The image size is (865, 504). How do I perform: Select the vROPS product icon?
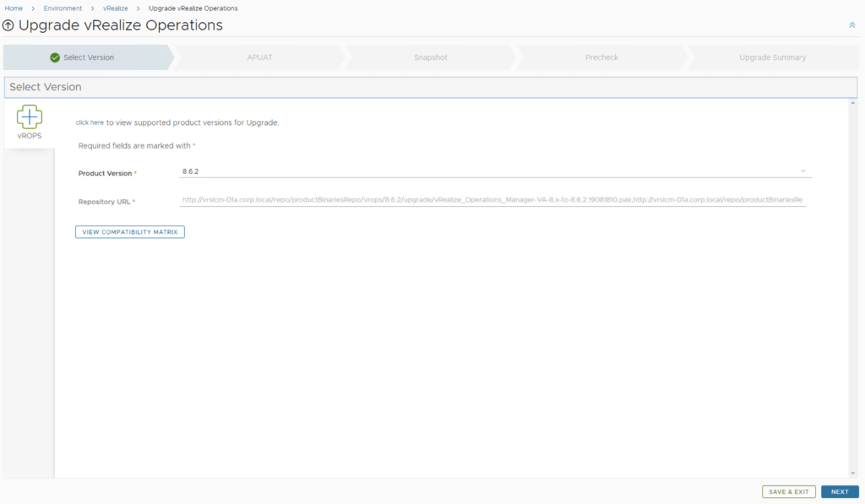30,122
